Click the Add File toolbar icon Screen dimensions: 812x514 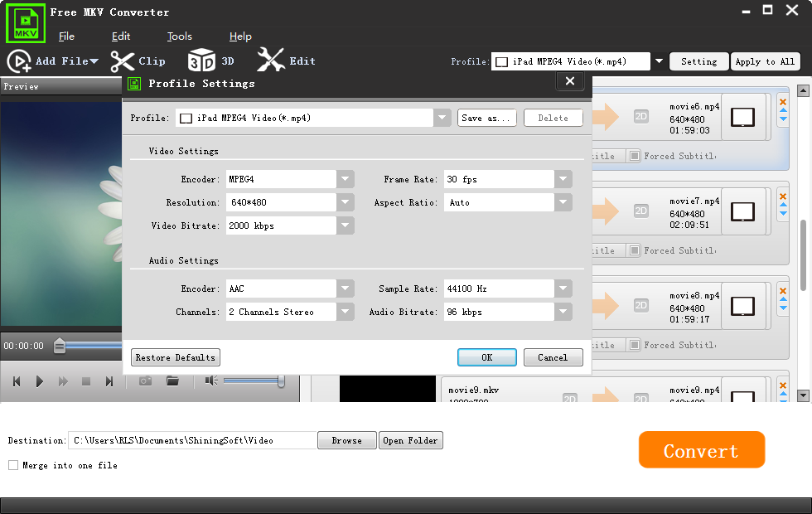[x=19, y=61]
